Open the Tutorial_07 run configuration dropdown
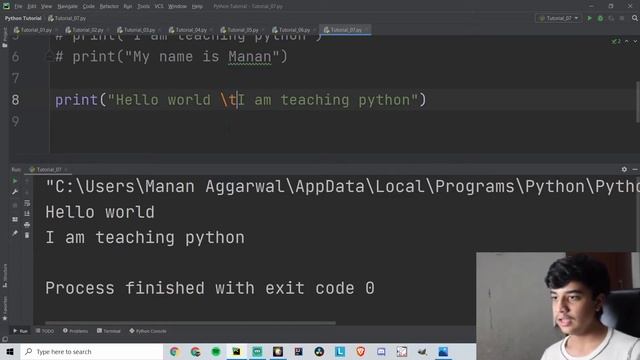 tap(558, 18)
